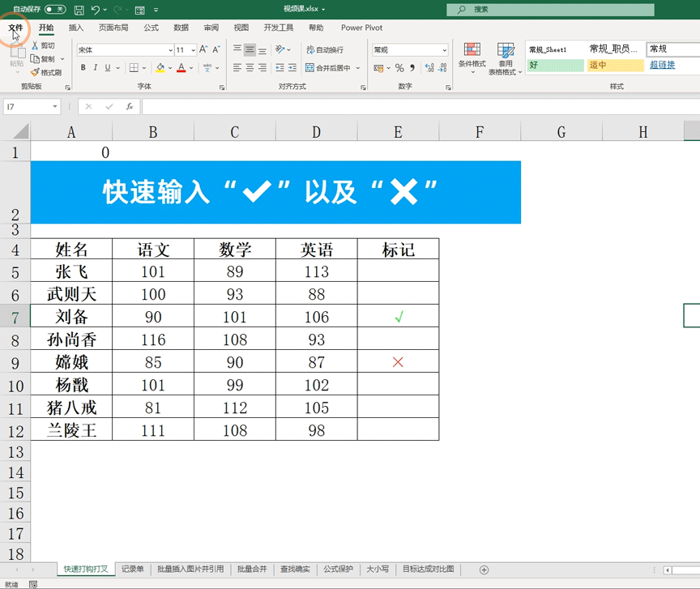Click the search (搜索) box
The image size is (700, 589).
point(550,10)
